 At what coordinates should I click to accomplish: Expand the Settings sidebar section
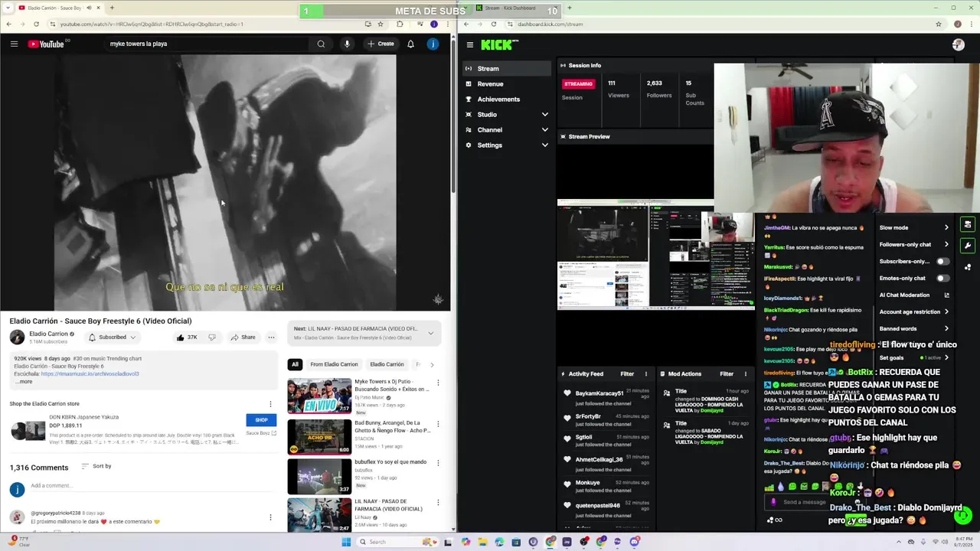tap(506, 145)
